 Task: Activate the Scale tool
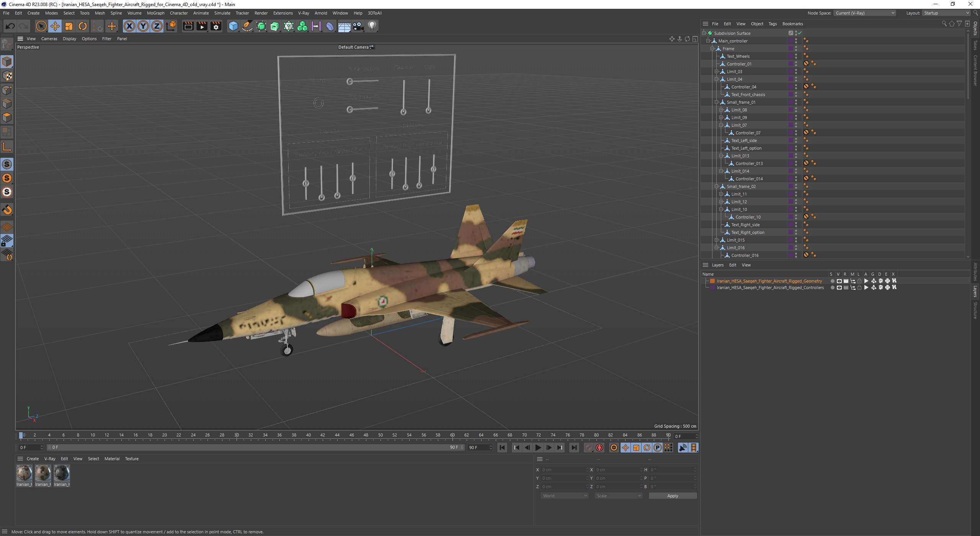(69, 26)
